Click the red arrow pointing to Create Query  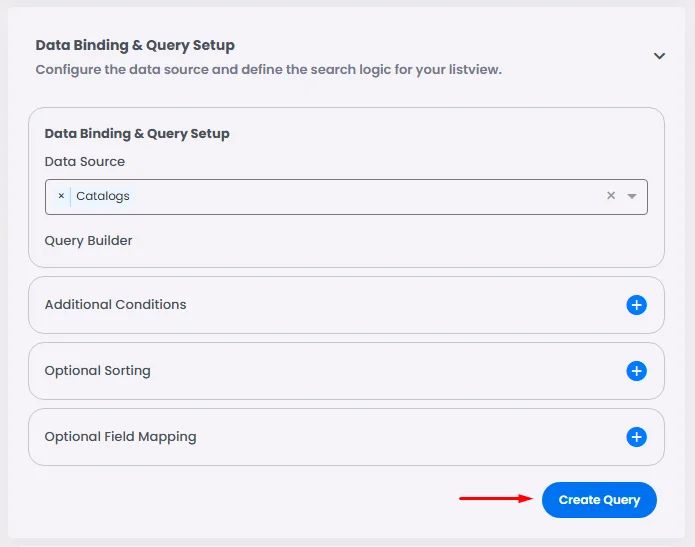(495, 498)
